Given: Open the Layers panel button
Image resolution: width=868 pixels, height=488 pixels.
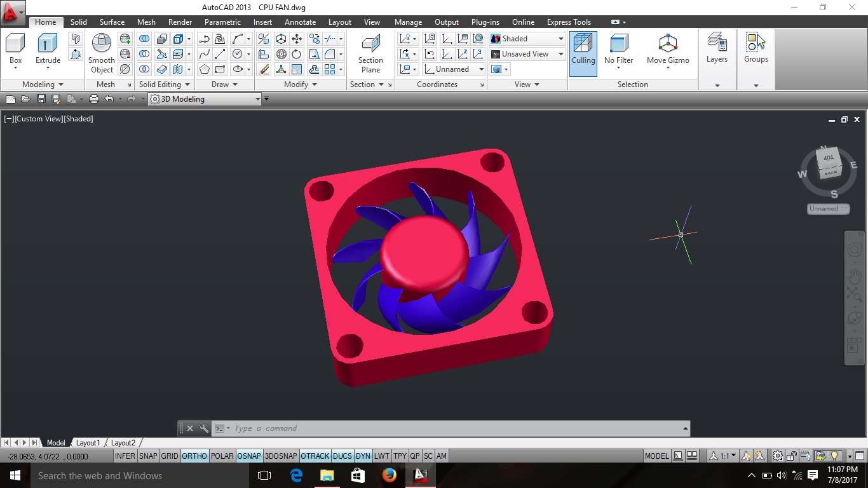Looking at the screenshot, I should 717,48.
